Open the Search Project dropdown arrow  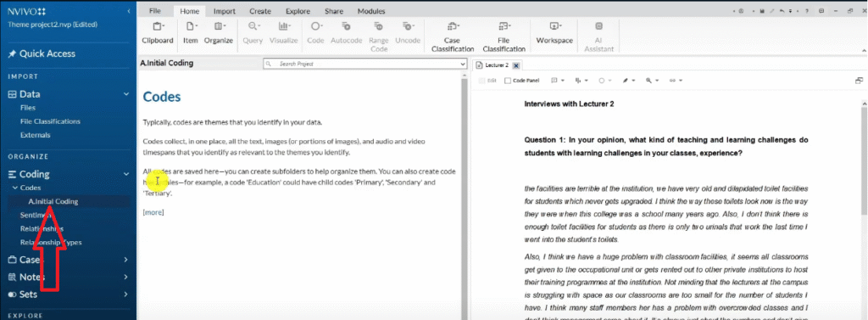[463, 65]
